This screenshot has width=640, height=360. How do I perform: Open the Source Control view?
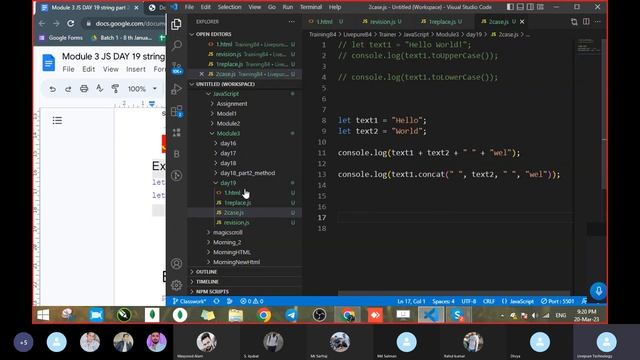176,67
